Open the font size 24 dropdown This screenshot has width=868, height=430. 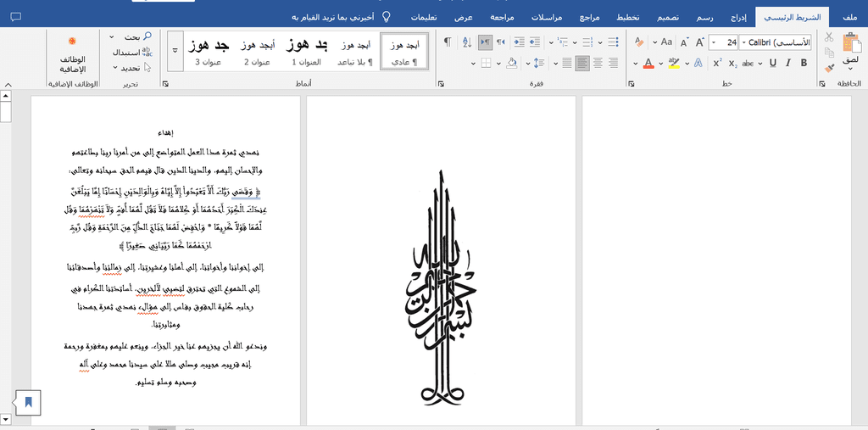(x=723, y=42)
